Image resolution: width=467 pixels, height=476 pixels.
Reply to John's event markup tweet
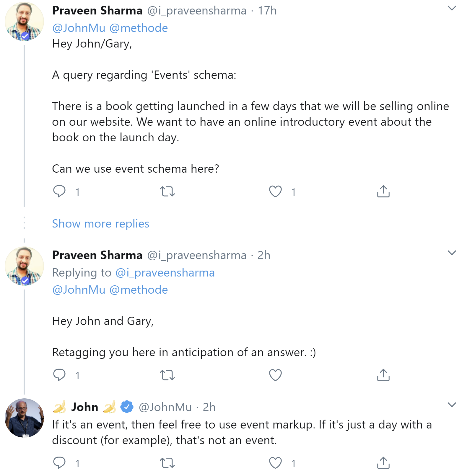pos(59,463)
